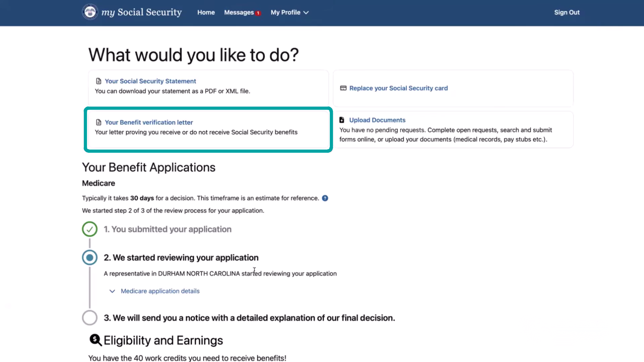Image resolution: width=644 pixels, height=362 pixels.
Task: Click the card icon beside Replace Social Security card
Action: coord(343,88)
